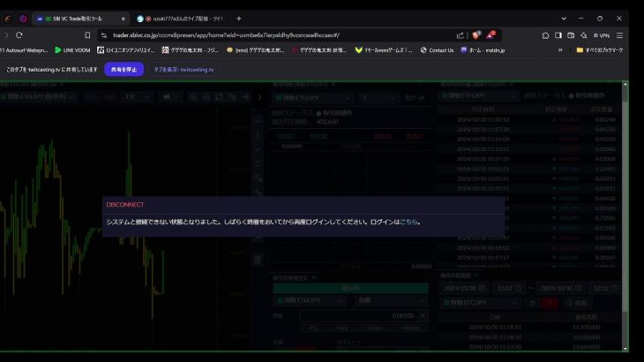
Task: Close the order book panel tab
Action: (333, 84)
